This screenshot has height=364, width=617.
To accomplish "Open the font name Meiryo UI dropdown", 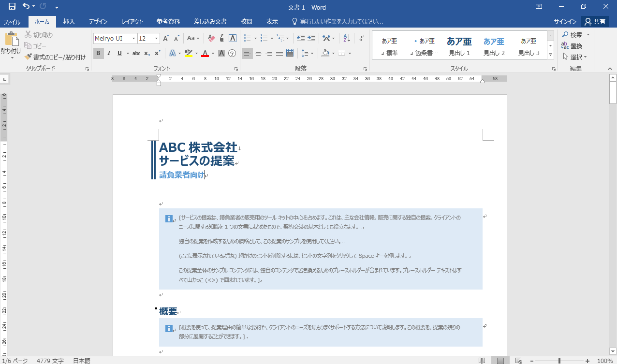I will tap(133, 38).
